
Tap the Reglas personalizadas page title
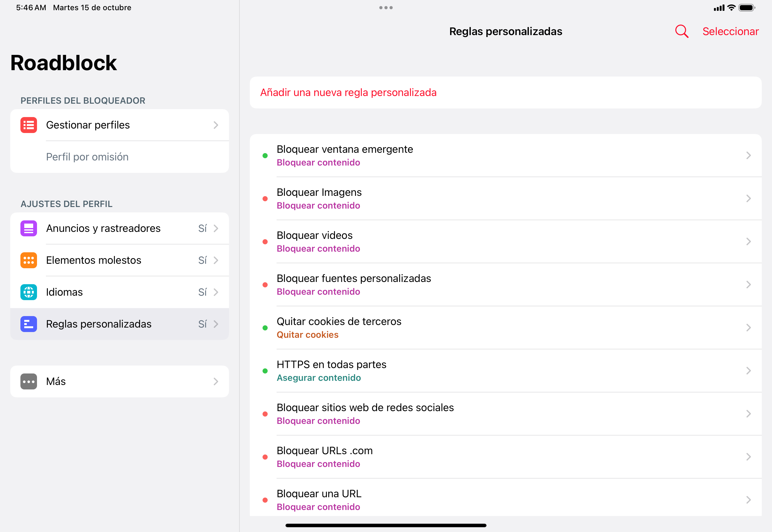click(506, 31)
